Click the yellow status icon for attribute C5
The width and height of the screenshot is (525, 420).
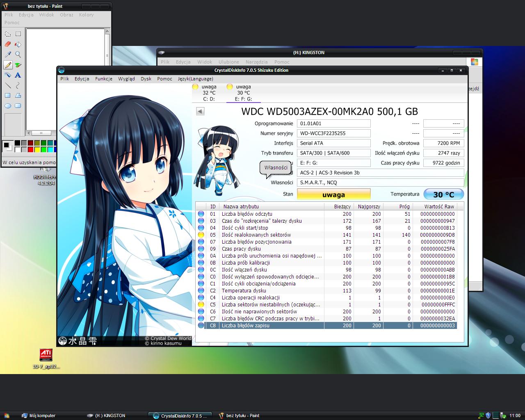click(201, 304)
